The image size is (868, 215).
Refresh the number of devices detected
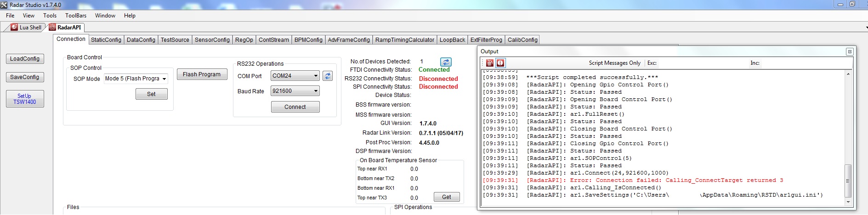click(446, 62)
